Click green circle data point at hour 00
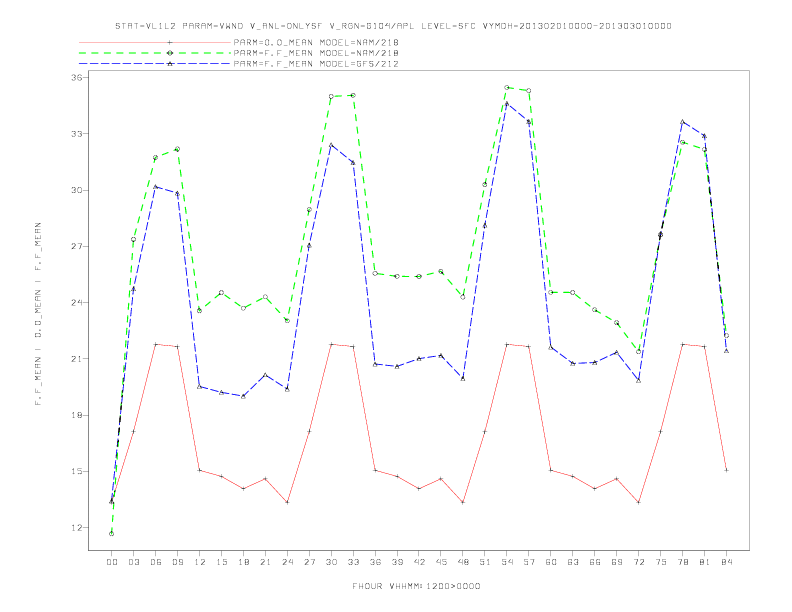The width and height of the screenshot is (792, 612). [112, 534]
